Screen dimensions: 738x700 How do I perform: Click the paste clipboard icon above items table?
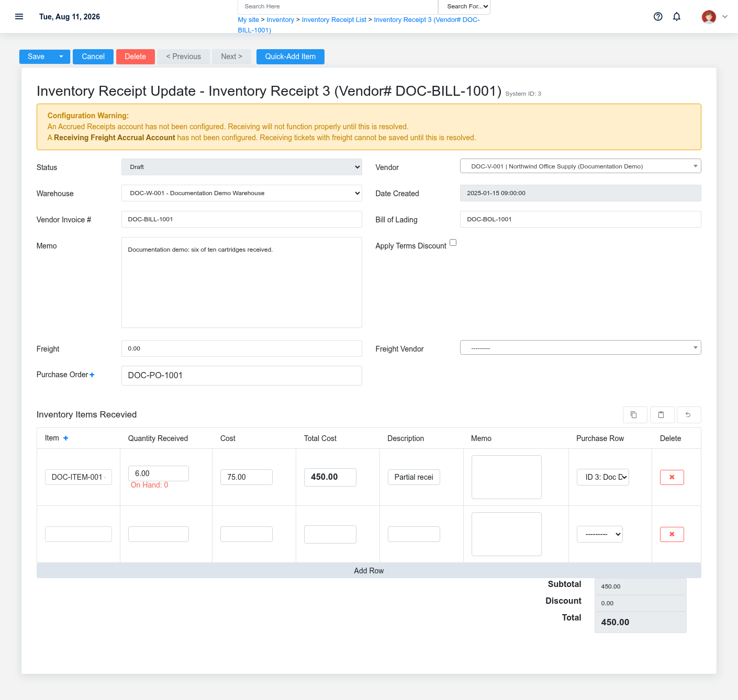pyautogui.click(x=662, y=415)
